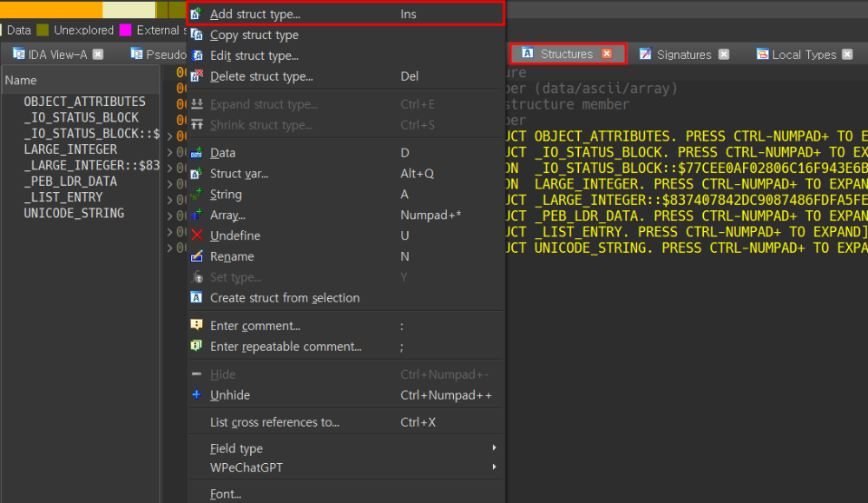The width and height of the screenshot is (868, 503).
Task: Choose Enter repeatable comment
Action: 345,347
